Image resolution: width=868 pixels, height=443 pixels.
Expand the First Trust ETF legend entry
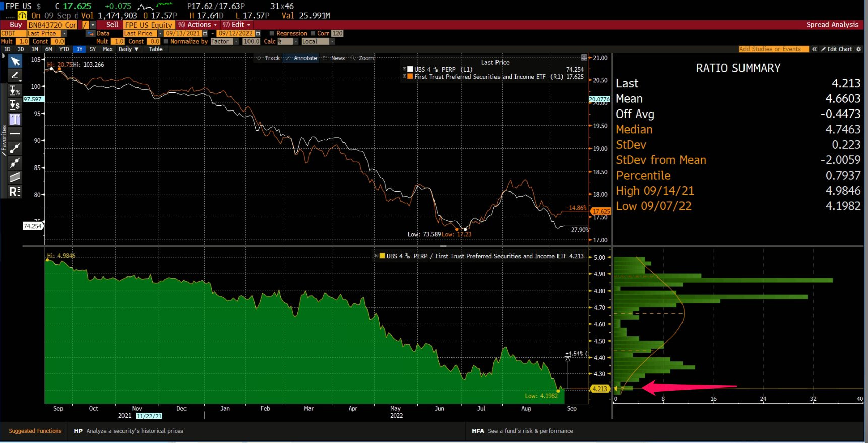(x=404, y=77)
